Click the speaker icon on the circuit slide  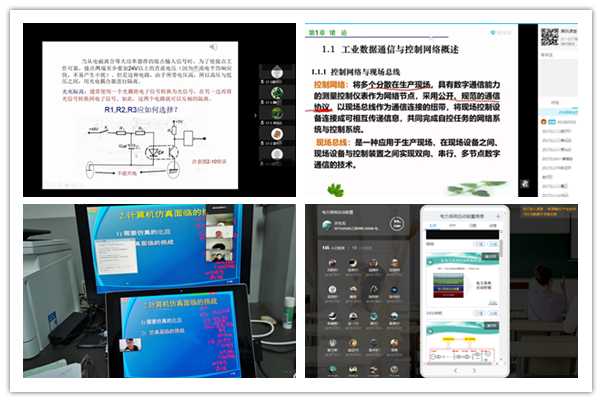point(213,46)
